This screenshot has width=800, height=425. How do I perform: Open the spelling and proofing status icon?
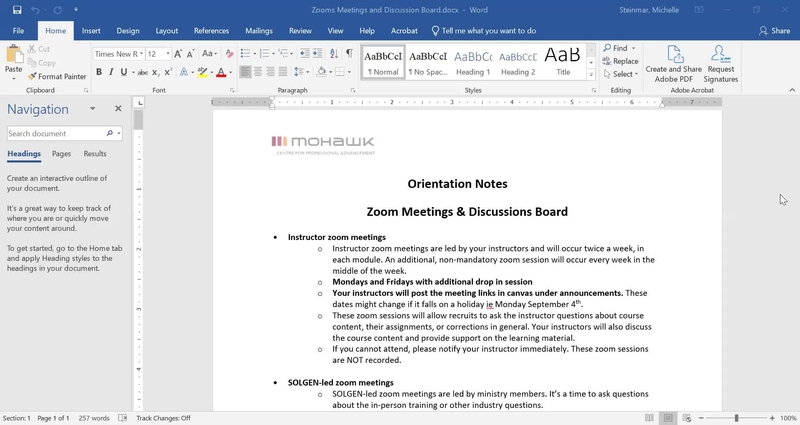click(x=122, y=418)
